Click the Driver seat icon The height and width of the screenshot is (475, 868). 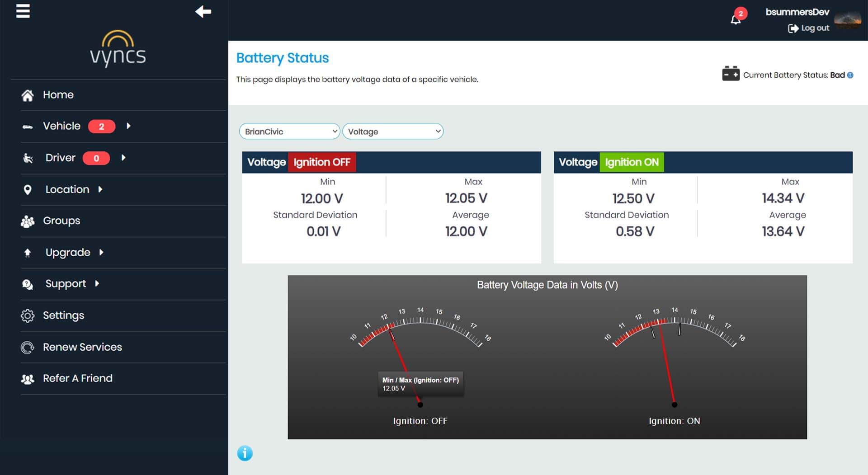click(28, 158)
